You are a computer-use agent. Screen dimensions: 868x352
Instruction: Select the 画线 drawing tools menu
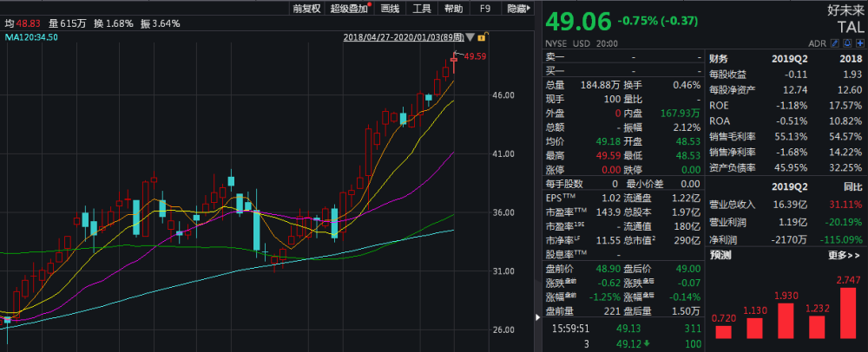(x=391, y=9)
